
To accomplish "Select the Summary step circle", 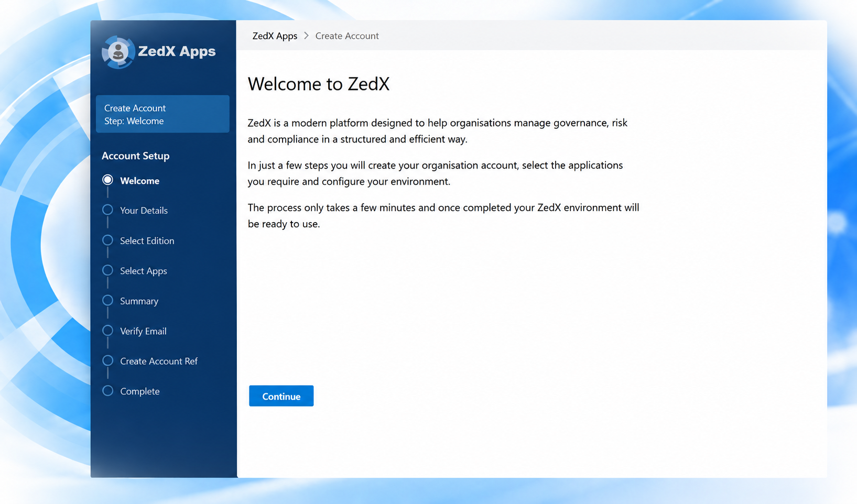I will (x=107, y=301).
